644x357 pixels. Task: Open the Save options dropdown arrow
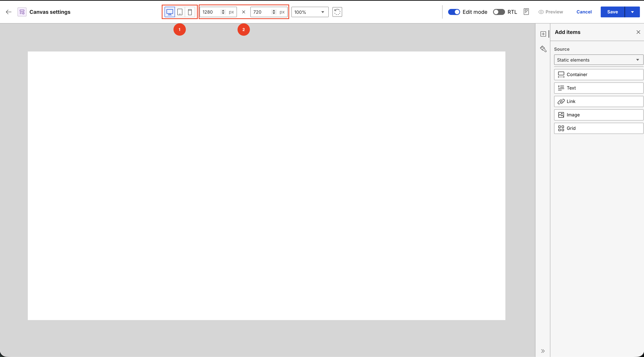coord(632,12)
